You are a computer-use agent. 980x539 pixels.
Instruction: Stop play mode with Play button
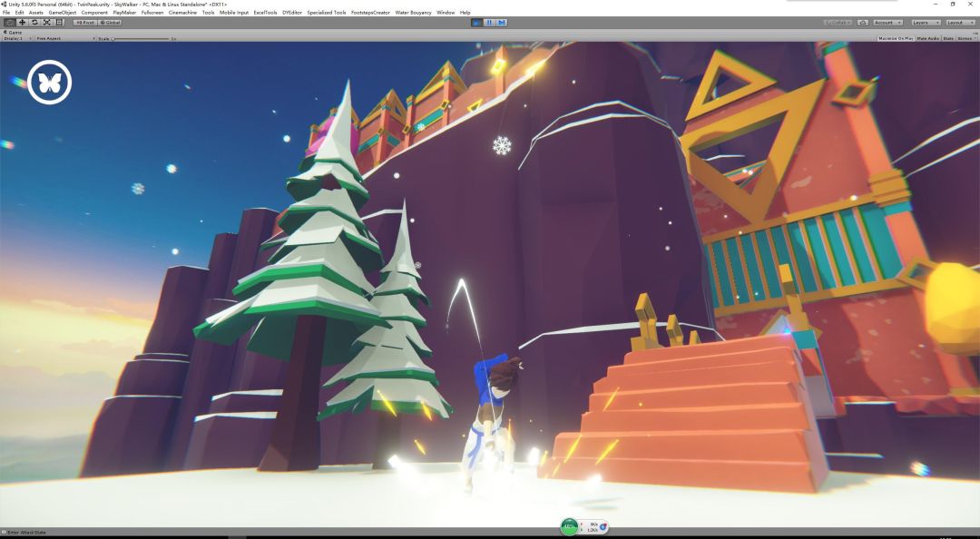pos(477,23)
